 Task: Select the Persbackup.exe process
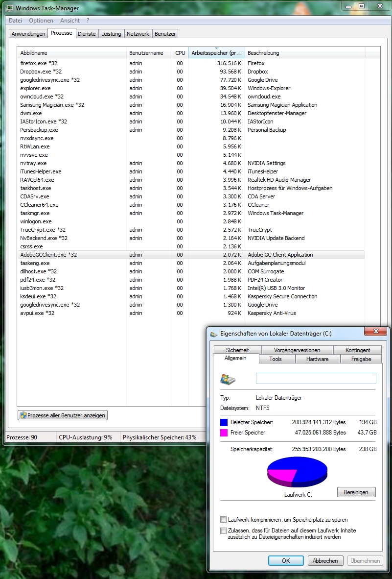(191, 130)
